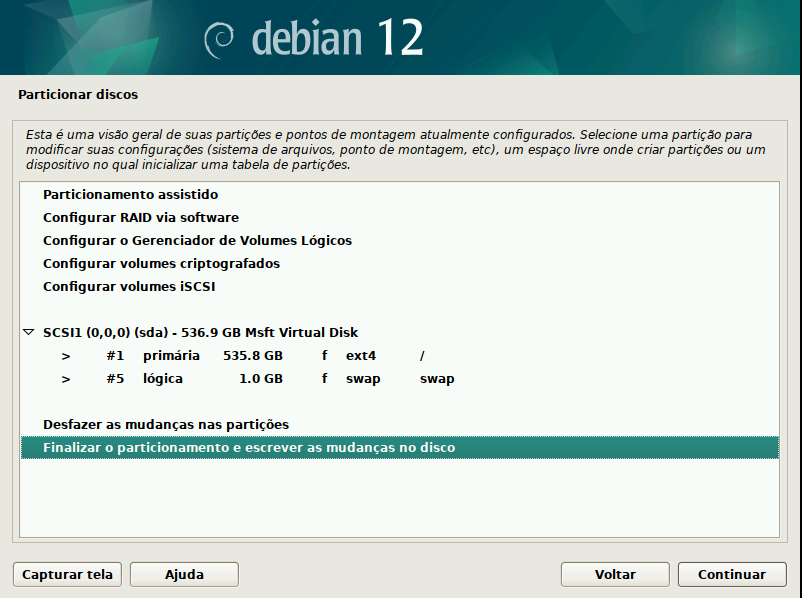Viewport: 802px width, 598px height.
Task: Click the arrow marker on partition #5 row
Action: click(65, 379)
